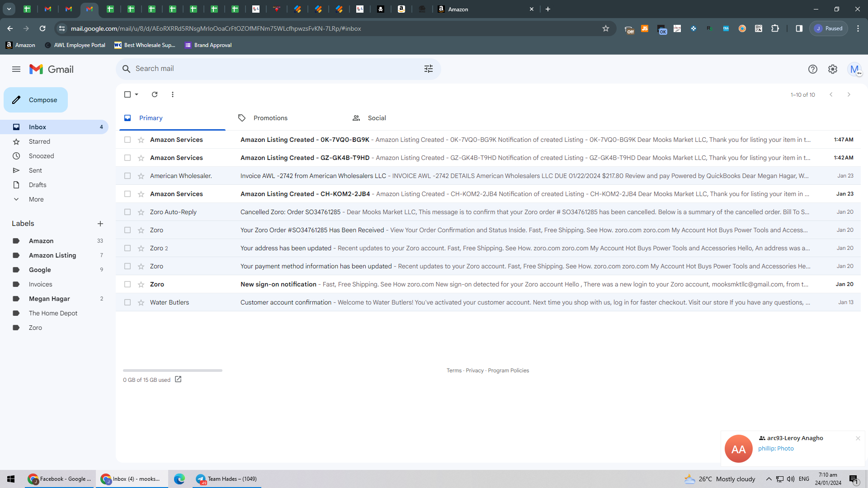Open the Privacy link in footer
This screenshot has height=488, width=868.
475,371
